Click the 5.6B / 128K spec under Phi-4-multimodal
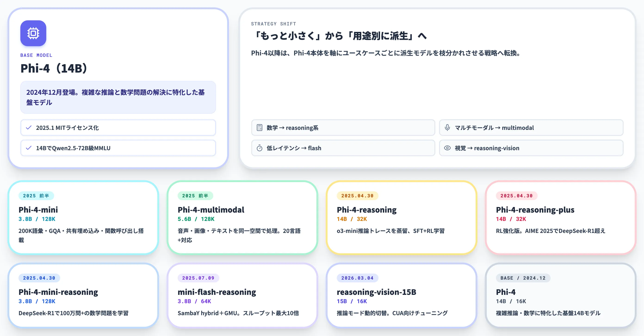Screen dimensions: 644x336 (x=196, y=219)
